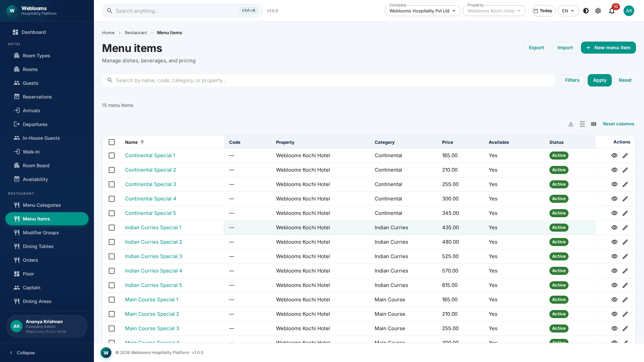Focus the global Search anything field
The image size is (644, 362).
coord(182,11)
